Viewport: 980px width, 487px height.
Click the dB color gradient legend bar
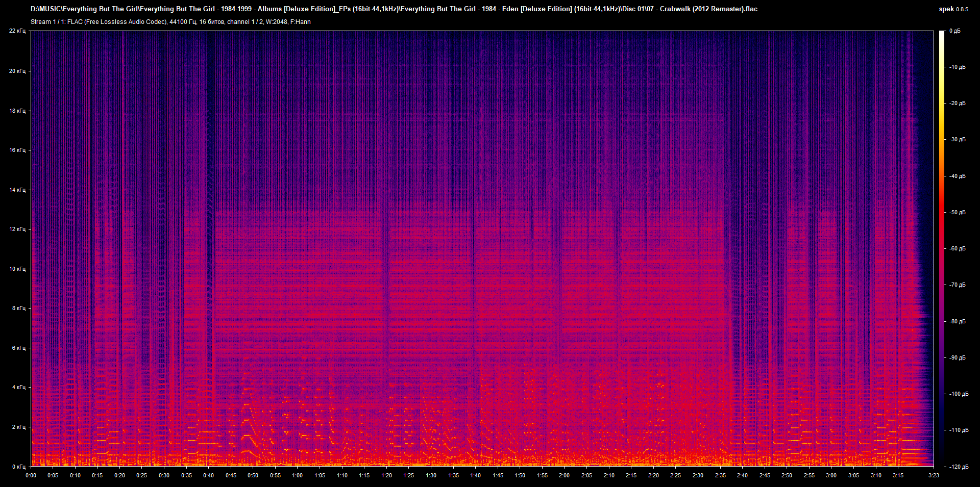942,248
